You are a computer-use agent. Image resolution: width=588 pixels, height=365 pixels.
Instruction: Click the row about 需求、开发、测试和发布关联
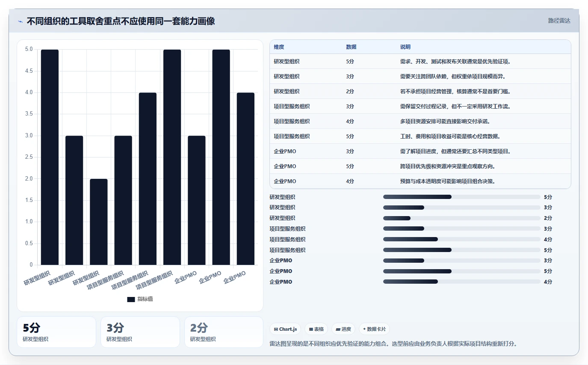coord(420,62)
